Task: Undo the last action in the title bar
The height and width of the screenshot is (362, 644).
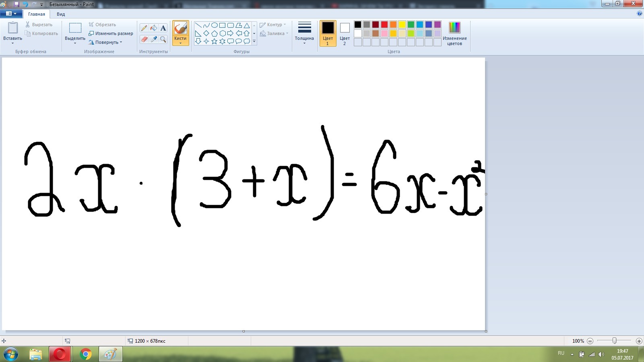Action: point(25,4)
